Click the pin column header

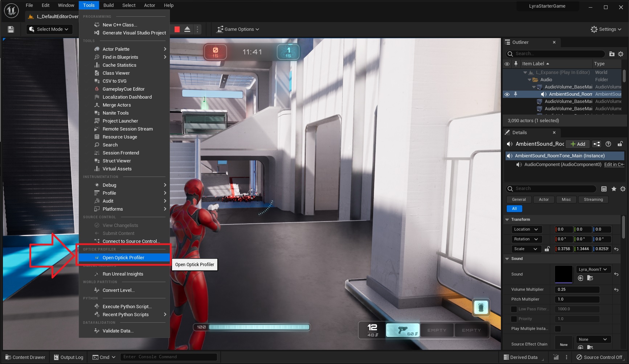[516, 64]
